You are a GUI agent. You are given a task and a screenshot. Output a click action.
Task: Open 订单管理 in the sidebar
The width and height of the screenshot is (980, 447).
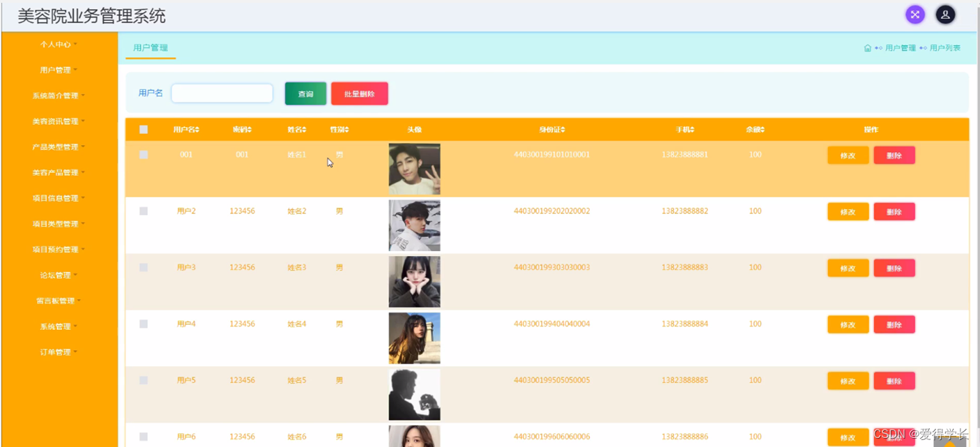[x=59, y=353]
